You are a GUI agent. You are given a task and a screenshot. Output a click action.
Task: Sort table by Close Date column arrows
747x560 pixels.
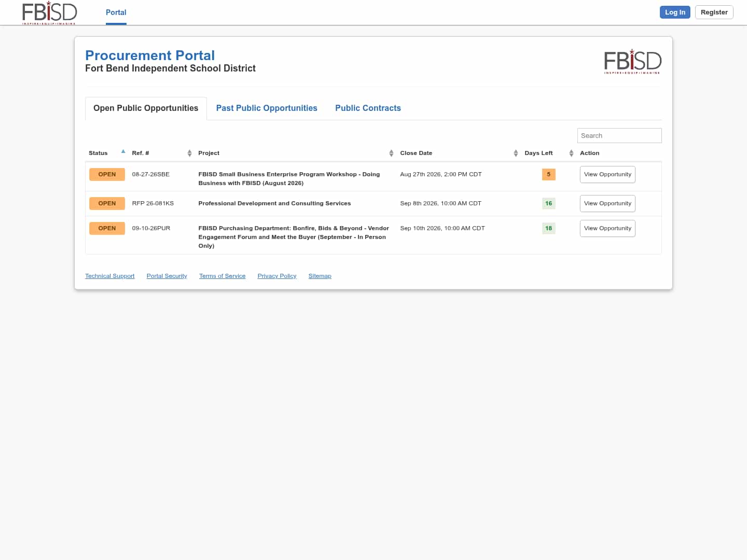tap(516, 153)
